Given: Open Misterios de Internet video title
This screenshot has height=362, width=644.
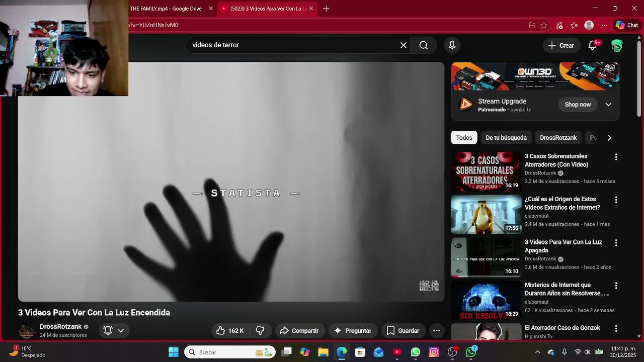Looking at the screenshot, I should (x=567, y=289).
